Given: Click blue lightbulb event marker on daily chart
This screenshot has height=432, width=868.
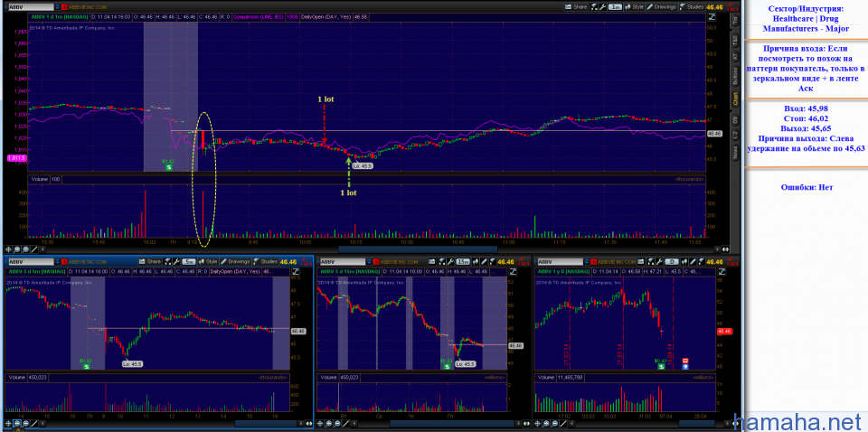Looking at the screenshot, I should click(x=685, y=366).
